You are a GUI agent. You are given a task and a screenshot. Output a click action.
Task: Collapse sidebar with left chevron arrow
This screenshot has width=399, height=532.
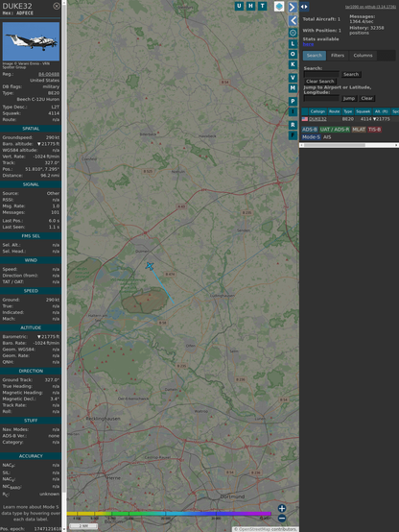293,20
